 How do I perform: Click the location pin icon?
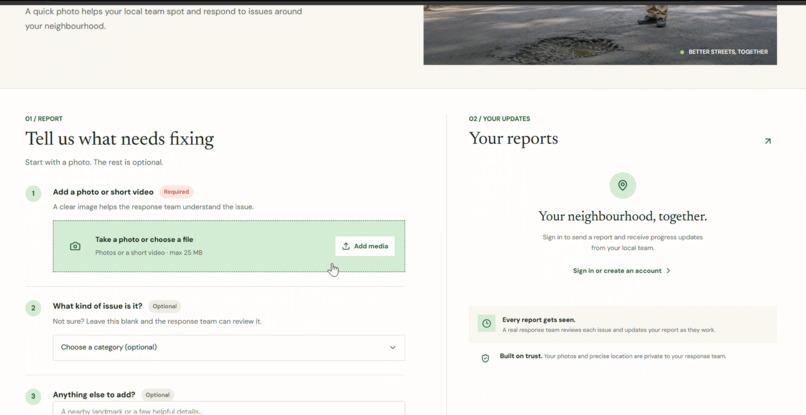tap(622, 185)
